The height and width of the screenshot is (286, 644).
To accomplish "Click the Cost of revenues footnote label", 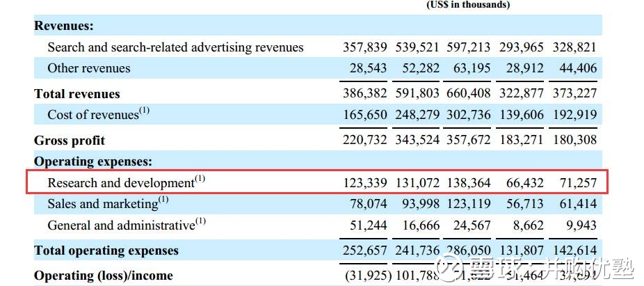I will 98,114.
